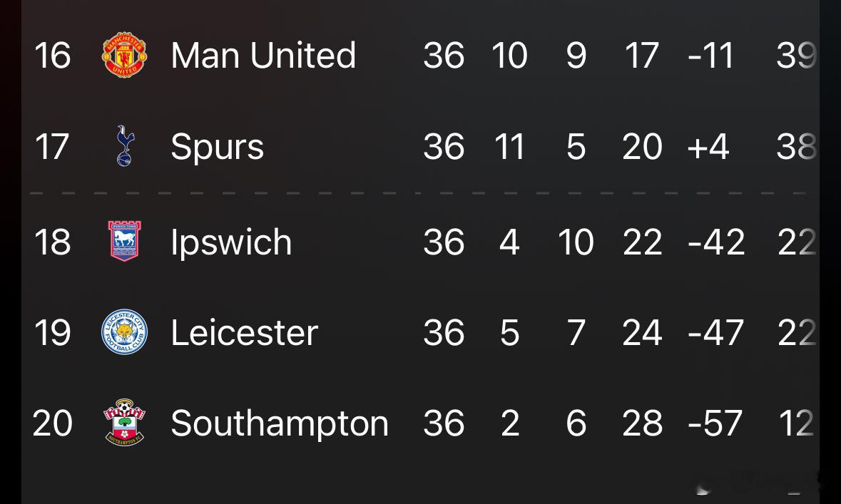Open the Leicester team name
The image size is (841, 504).
point(245,332)
